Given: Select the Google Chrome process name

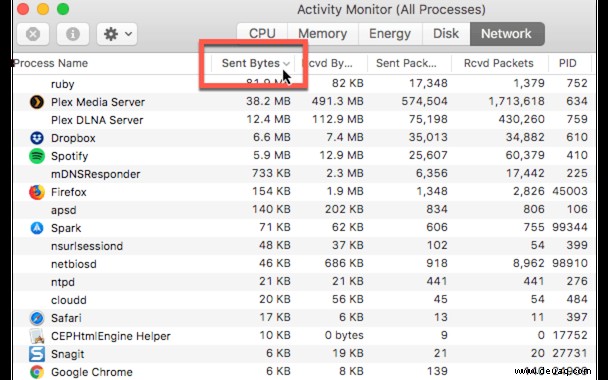Looking at the screenshot, I should pyautogui.click(x=92, y=372).
